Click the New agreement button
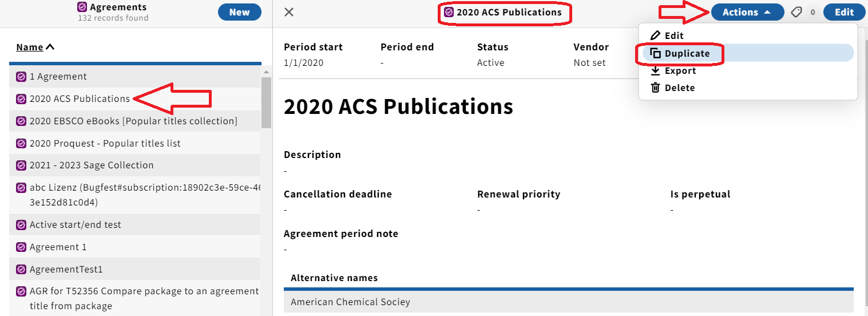 [239, 12]
